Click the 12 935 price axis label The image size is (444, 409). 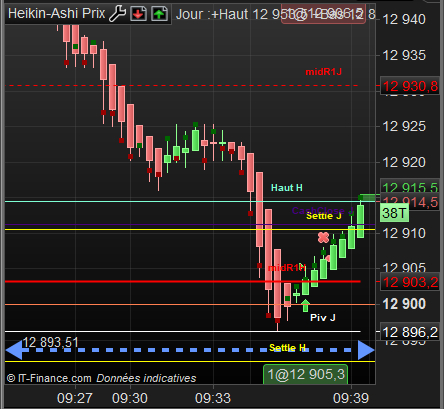click(404, 55)
